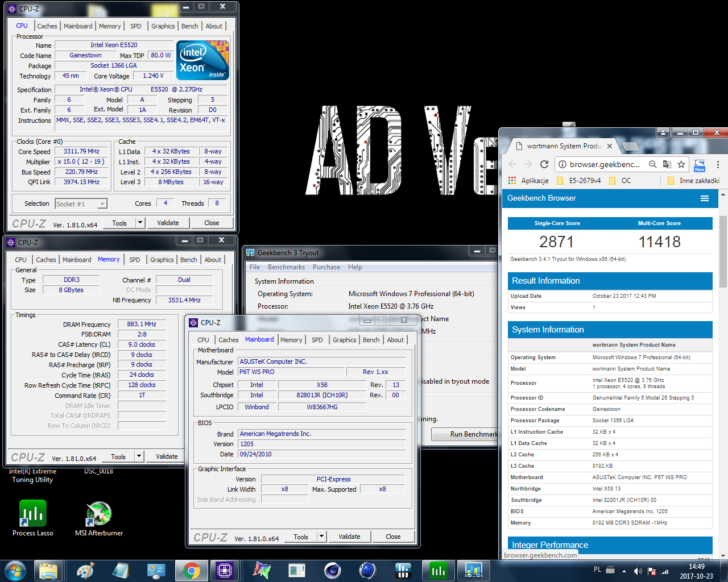Click PL language indicator in taskbar
The width and height of the screenshot is (728, 582).
point(597,569)
